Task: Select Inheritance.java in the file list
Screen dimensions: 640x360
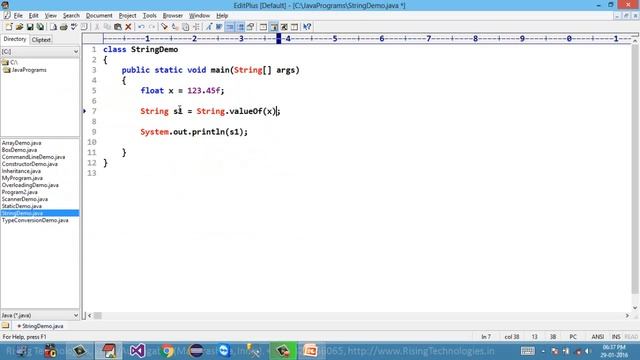Action: 21,171
